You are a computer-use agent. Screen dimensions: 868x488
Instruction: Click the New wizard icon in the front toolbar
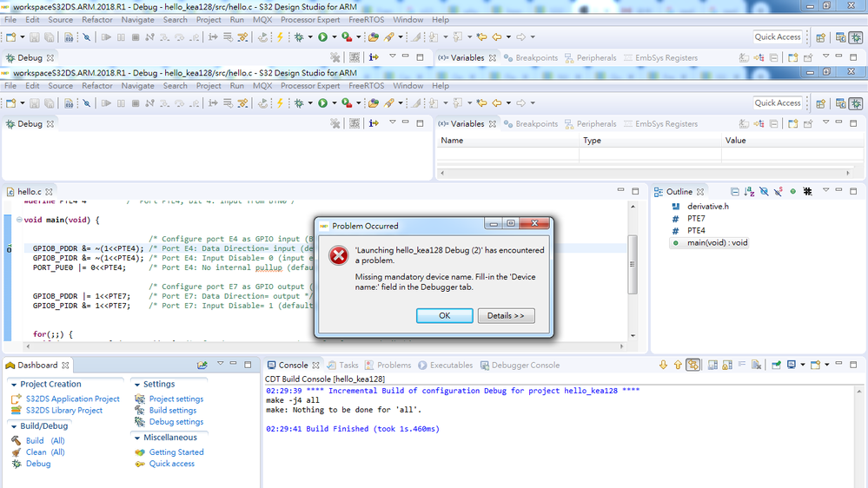11,103
